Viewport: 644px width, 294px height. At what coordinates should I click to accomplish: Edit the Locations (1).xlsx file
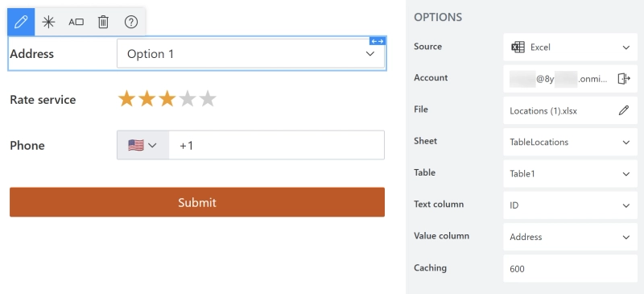(624, 110)
